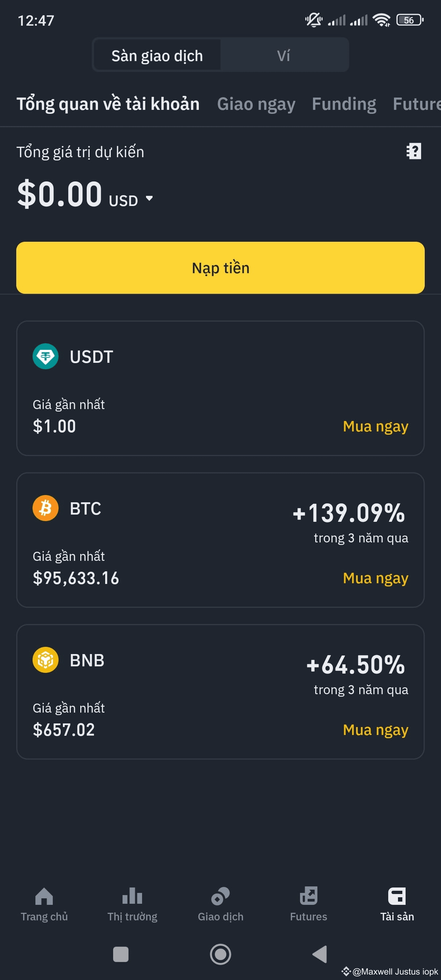
Task: Tap Android back navigation triangle
Action: click(320, 954)
